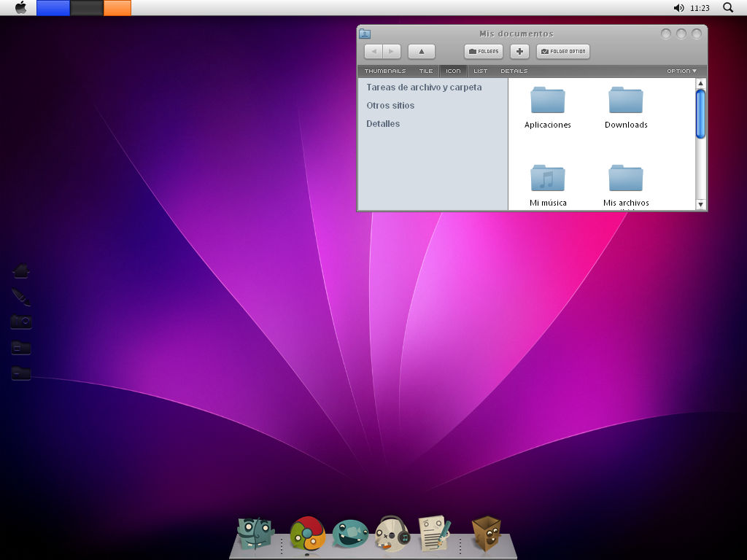
Task: Open the blue blob chat app in dock
Action: 349,533
